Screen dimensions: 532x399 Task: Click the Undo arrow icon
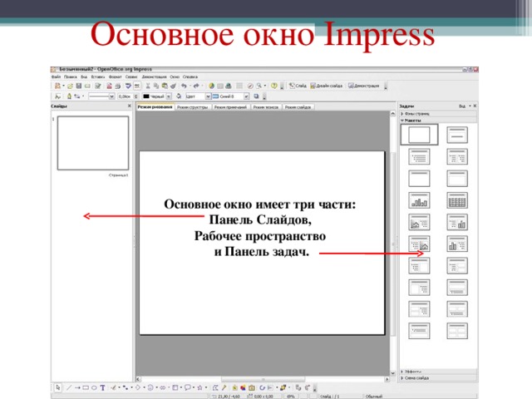point(184,86)
